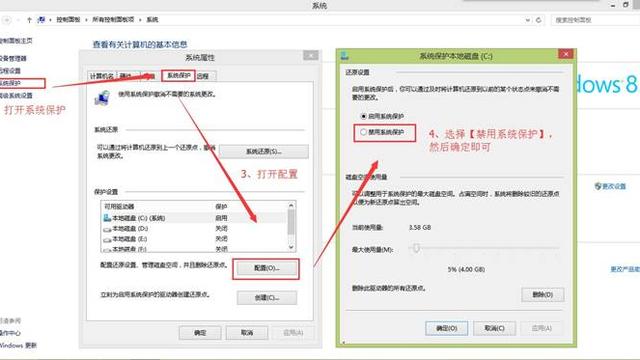
Task: Close the 系统保护本地磁盘 (C:) dialog with red X
Action: (565, 54)
